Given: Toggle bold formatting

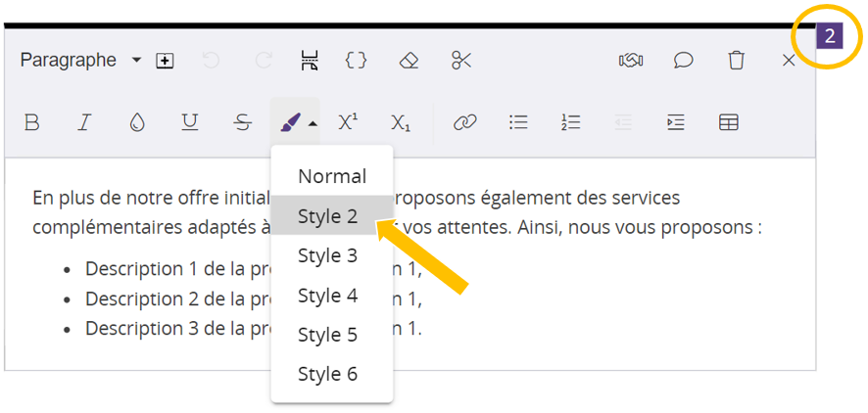Looking at the screenshot, I should [32, 122].
